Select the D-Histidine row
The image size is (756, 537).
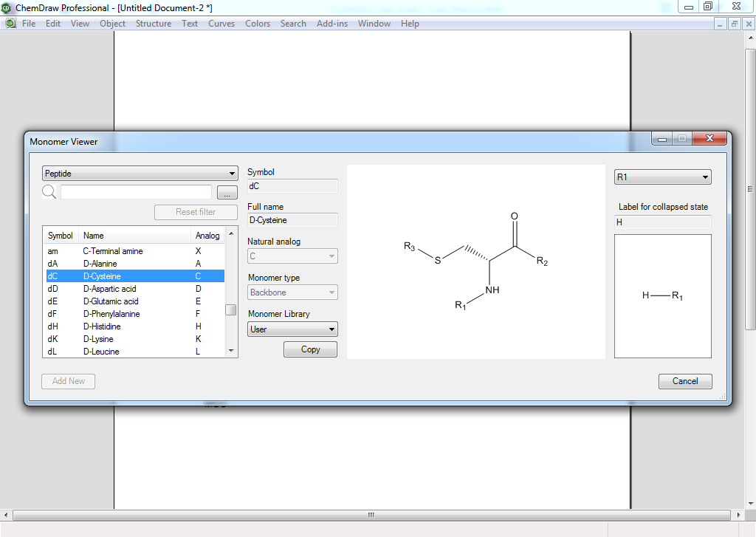135,326
